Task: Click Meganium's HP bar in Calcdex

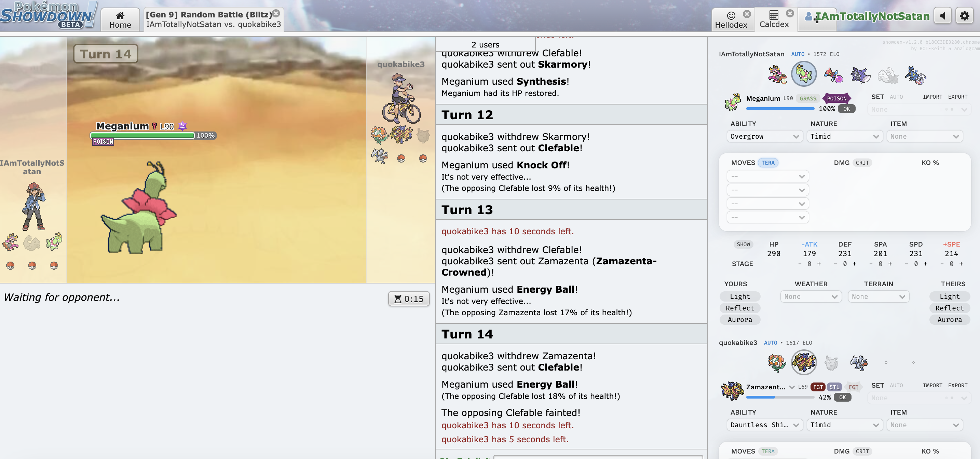Action: click(x=780, y=109)
